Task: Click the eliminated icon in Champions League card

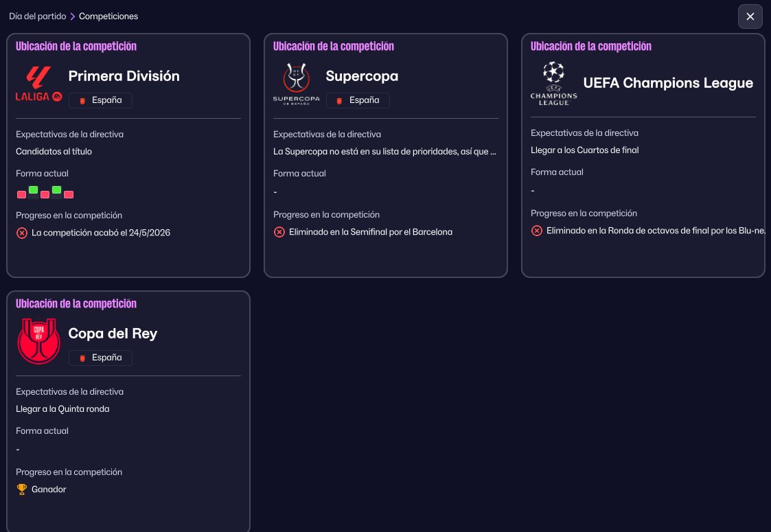Action: 537,231
